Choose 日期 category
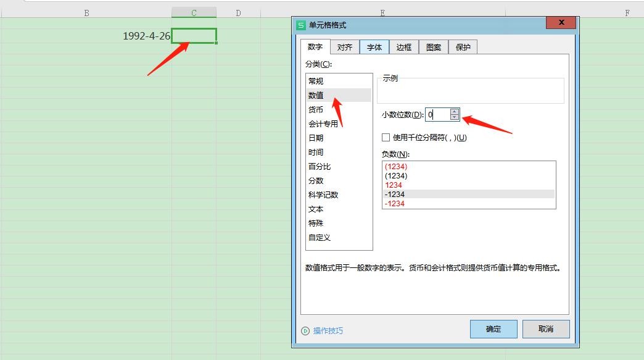Viewport: 644px width, 360px height. point(316,138)
